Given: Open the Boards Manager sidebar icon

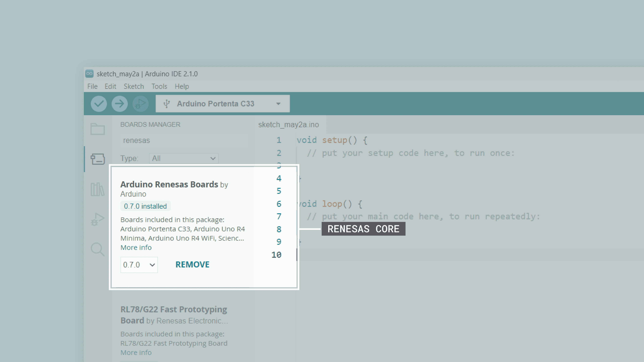Looking at the screenshot, I should 97,159.
